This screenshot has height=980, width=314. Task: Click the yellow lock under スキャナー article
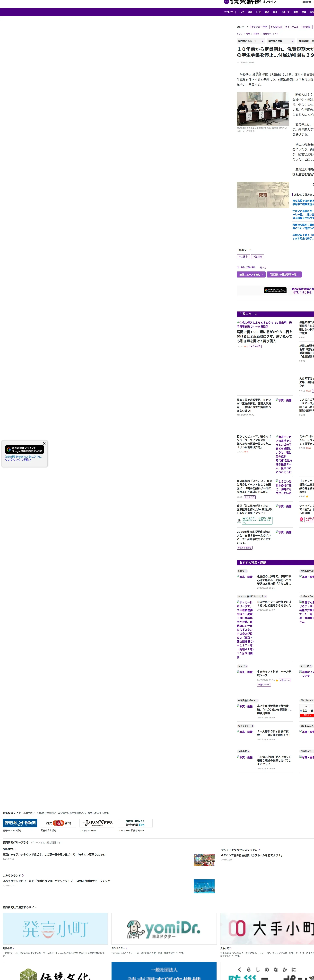307,497
